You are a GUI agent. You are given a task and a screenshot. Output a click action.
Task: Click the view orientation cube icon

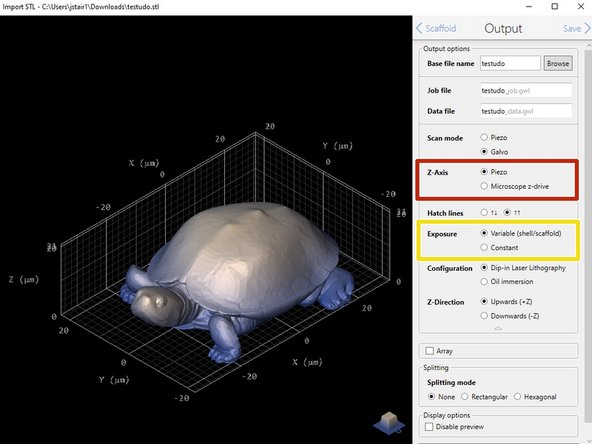389,423
